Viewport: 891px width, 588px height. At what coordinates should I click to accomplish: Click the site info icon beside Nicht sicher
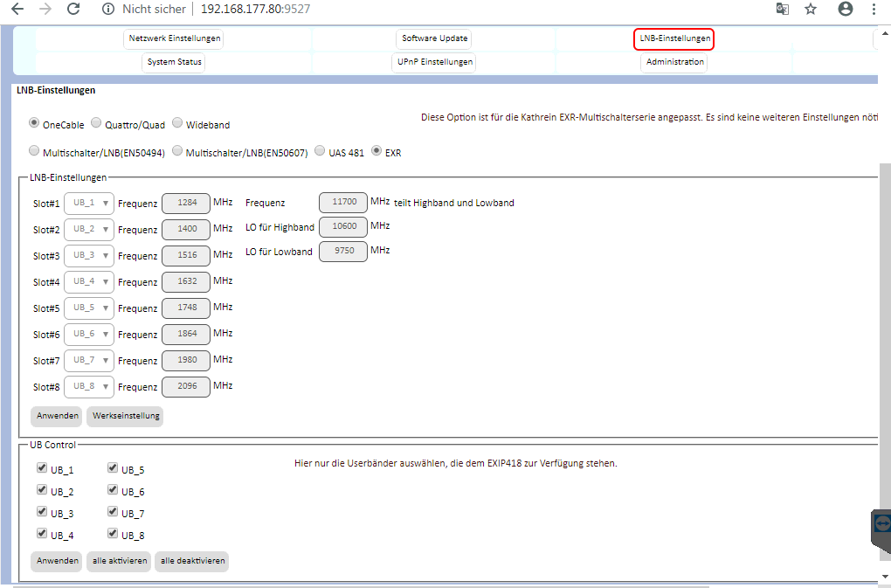point(108,9)
